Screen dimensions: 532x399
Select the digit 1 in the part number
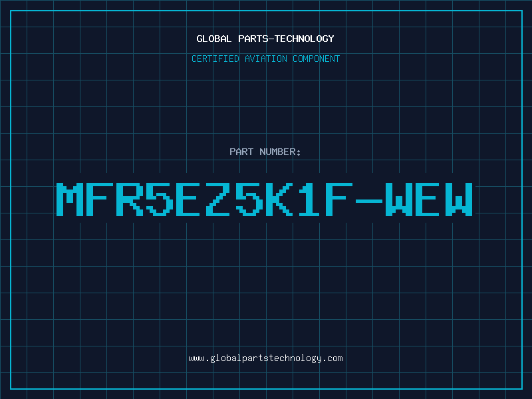[309, 199]
